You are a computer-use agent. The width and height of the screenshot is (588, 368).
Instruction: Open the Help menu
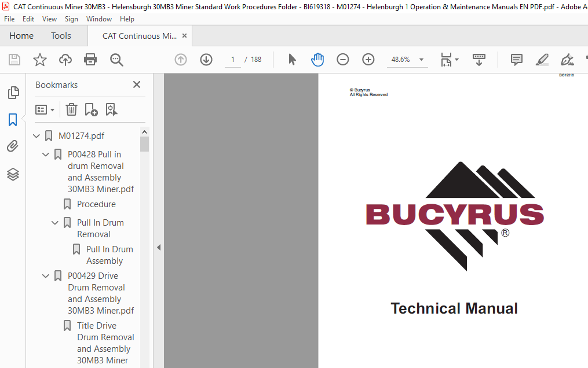[127, 19]
